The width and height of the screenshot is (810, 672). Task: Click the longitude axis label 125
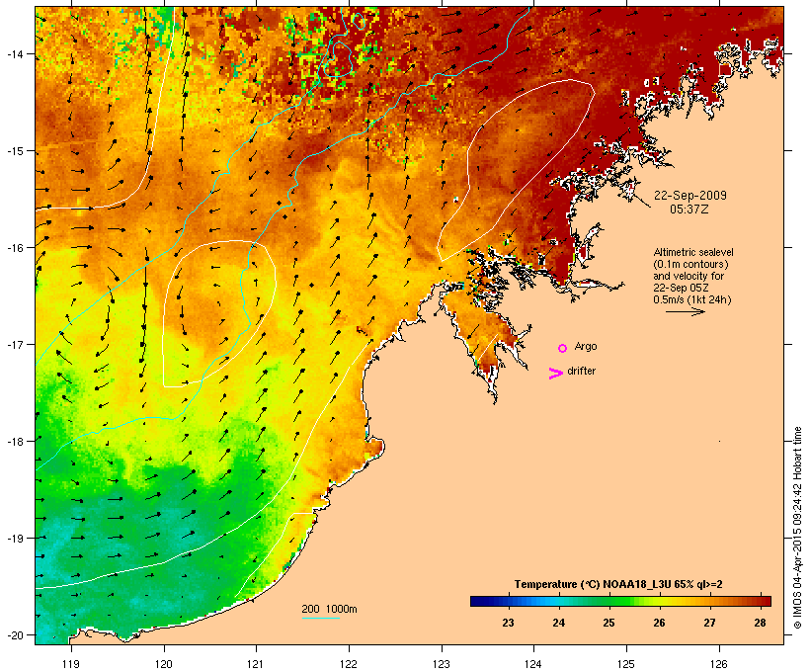tap(626, 664)
